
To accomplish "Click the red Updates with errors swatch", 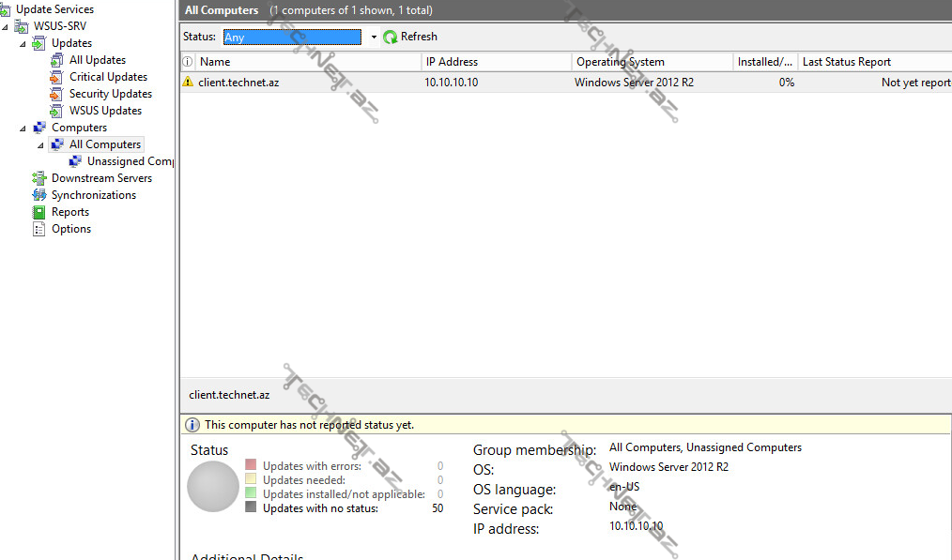I will (x=251, y=465).
